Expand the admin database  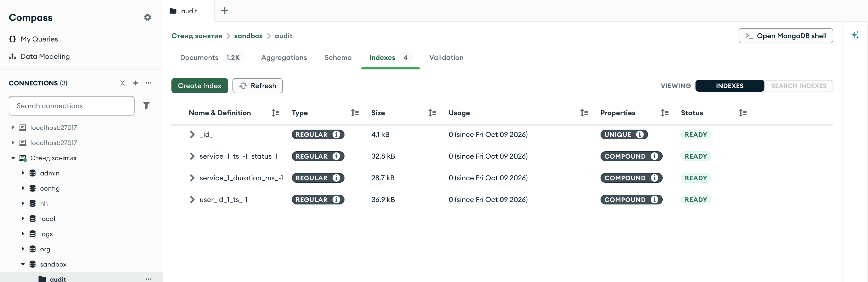(23, 173)
